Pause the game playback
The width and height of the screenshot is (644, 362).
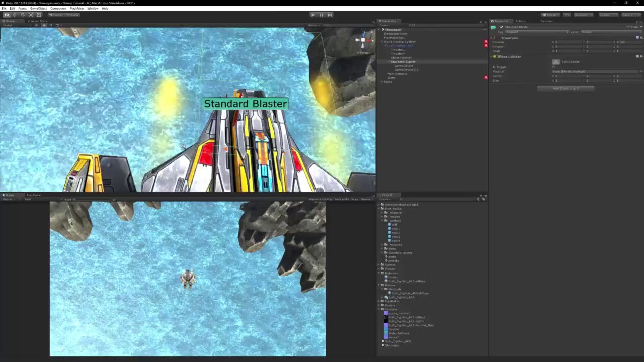click(x=321, y=15)
